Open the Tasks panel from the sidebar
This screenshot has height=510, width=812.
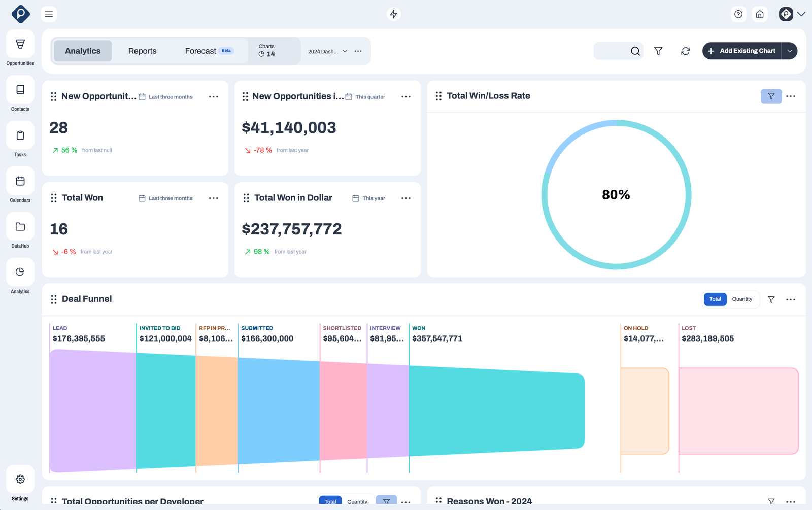coord(20,140)
